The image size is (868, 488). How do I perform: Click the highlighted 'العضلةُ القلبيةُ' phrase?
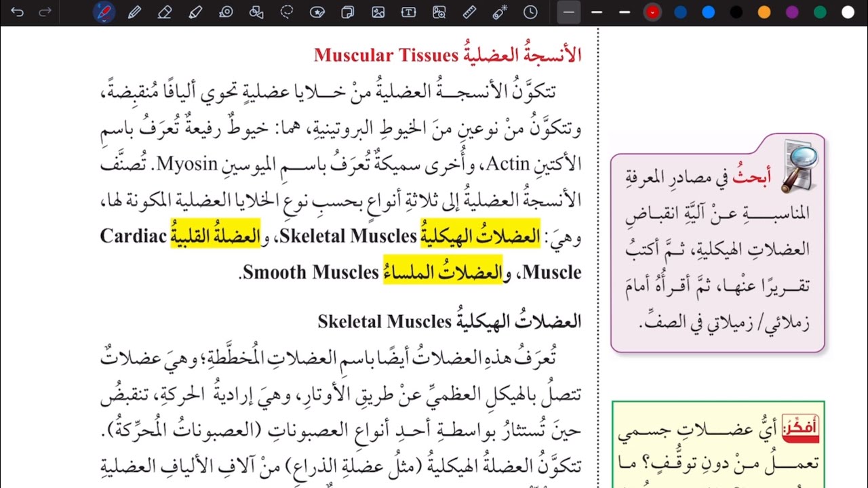pos(214,235)
